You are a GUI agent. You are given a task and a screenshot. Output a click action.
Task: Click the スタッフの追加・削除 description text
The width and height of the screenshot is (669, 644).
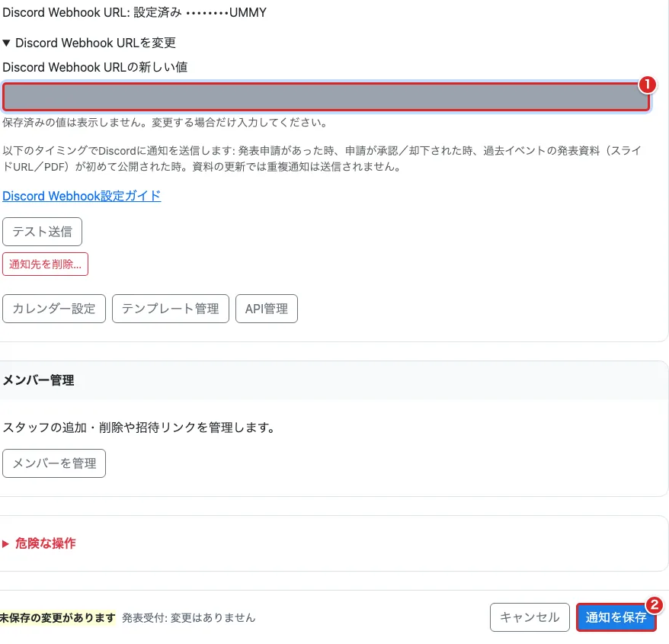(139, 428)
